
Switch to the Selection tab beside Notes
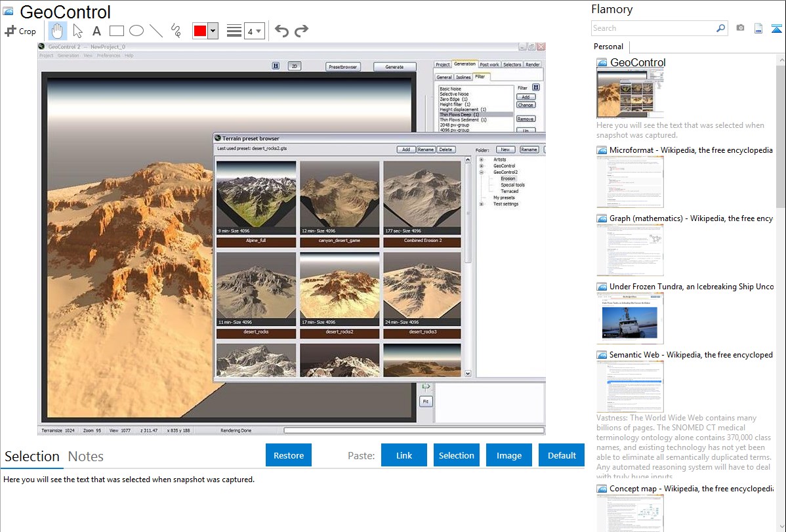pyautogui.click(x=32, y=457)
